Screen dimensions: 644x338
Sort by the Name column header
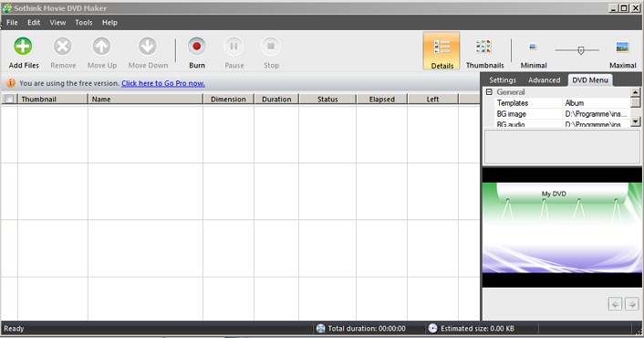pyautogui.click(x=145, y=99)
